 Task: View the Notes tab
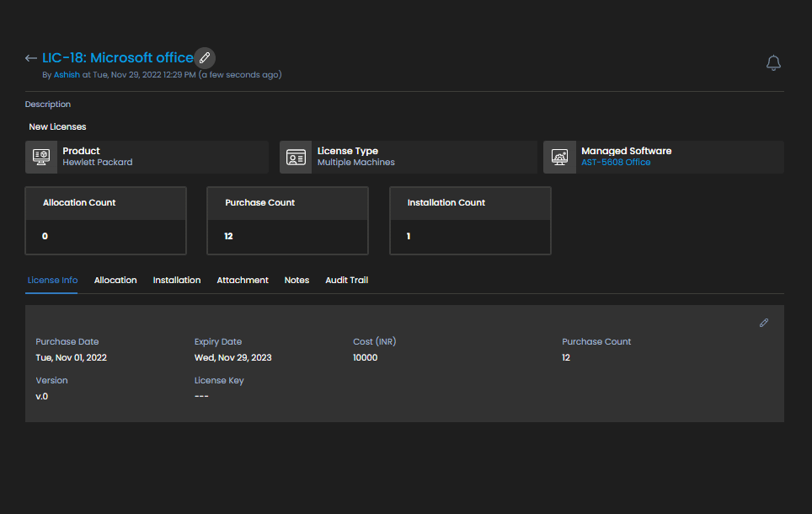click(x=296, y=280)
